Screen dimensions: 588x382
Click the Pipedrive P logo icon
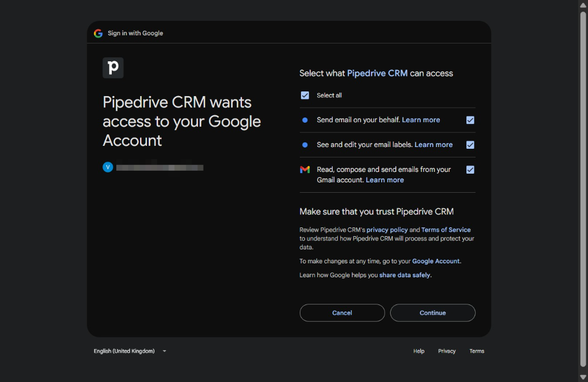[113, 68]
